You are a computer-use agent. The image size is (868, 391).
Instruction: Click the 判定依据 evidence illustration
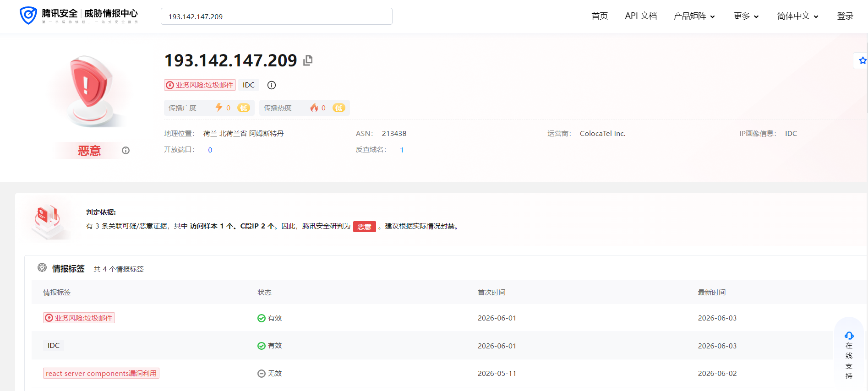48,221
